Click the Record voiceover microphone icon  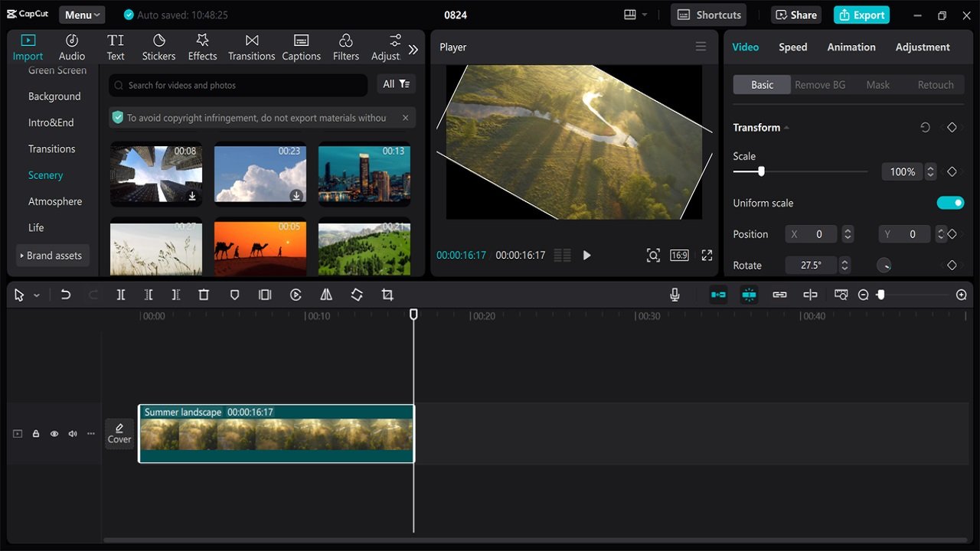click(675, 295)
